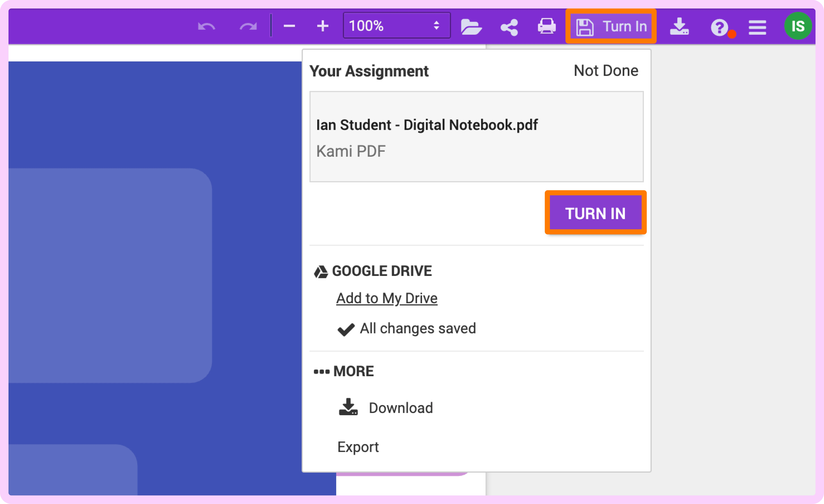This screenshot has height=504, width=824.
Task: Click the Add to My Drive link
Action: (387, 298)
